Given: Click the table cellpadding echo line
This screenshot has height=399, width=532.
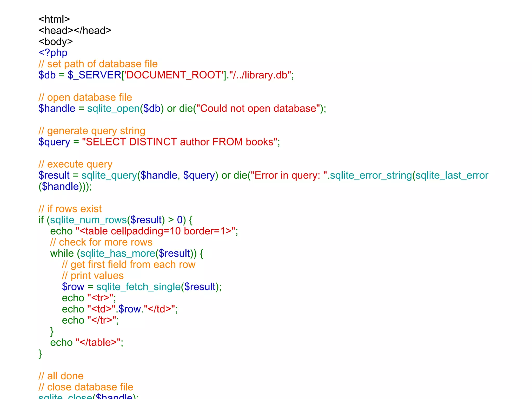Looking at the screenshot, I should pyautogui.click(x=144, y=231).
